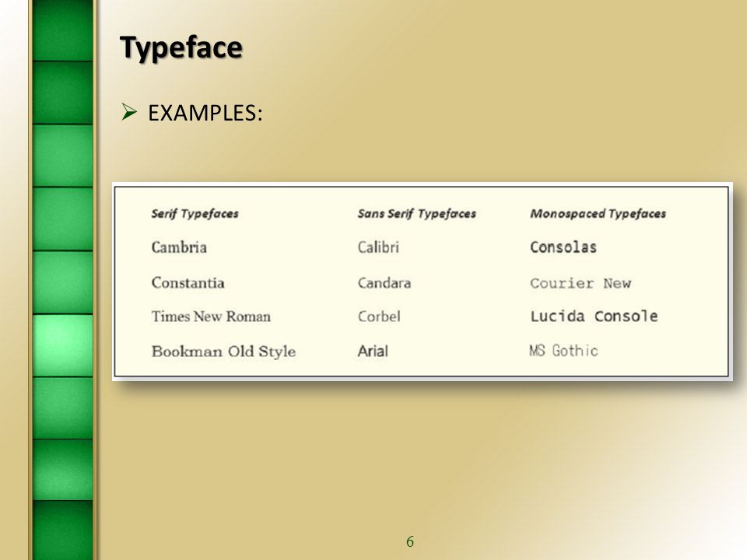
Task: Click the 'Monospaced Typefaces' column heading
Action: click(598, 214)
